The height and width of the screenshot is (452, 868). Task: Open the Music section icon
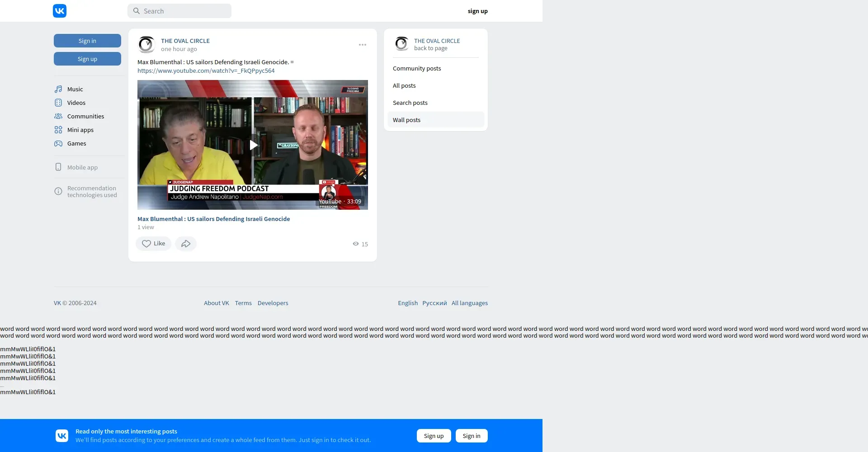[58, 89]
